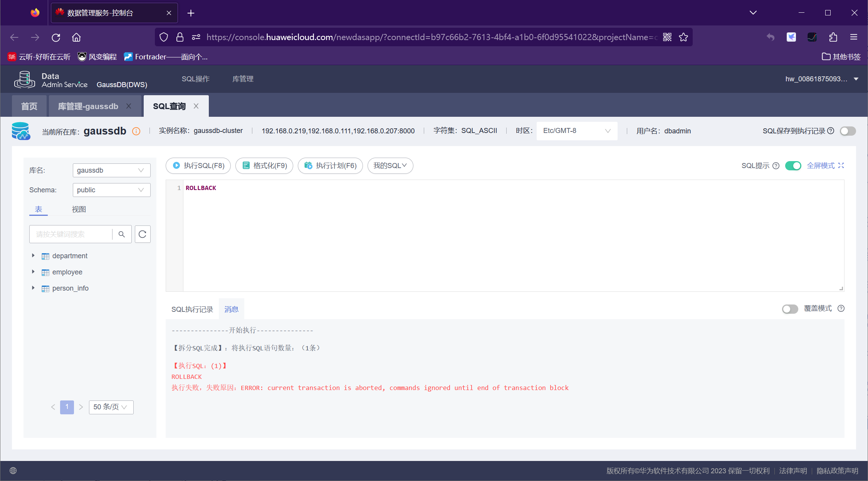Close the 库管理-gaussdb tab
This screenshot has width=868, height=481.
129,106
